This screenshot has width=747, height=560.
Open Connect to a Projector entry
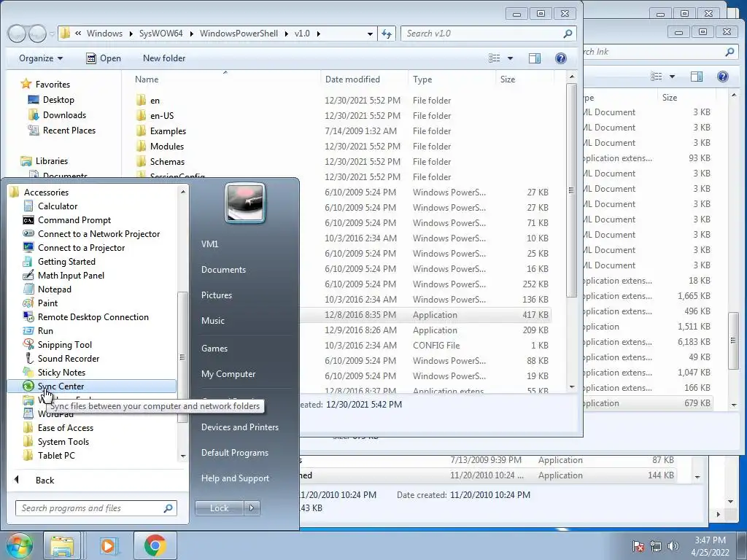point(81,248)
